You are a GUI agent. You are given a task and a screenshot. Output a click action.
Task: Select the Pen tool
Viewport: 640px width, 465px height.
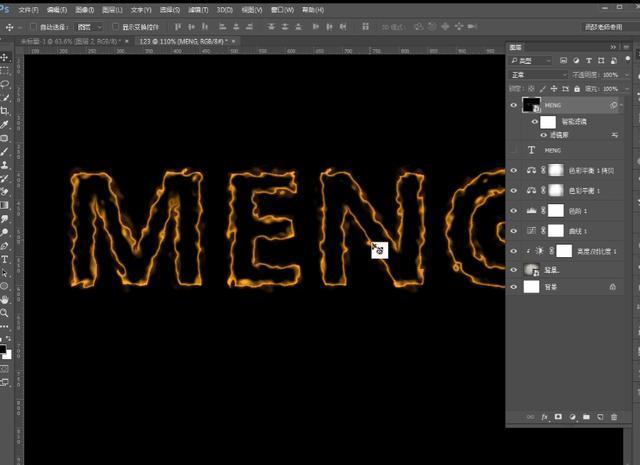coord(4,246)
